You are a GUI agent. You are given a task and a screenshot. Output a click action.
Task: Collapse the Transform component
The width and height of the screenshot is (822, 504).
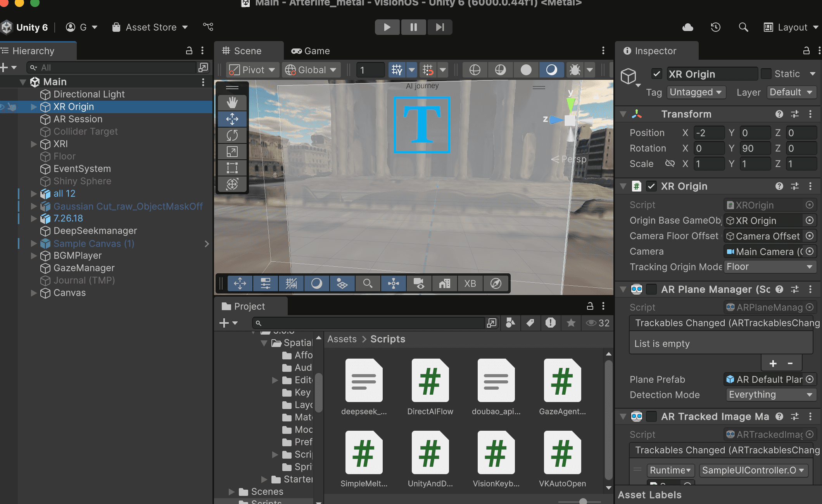623,114
